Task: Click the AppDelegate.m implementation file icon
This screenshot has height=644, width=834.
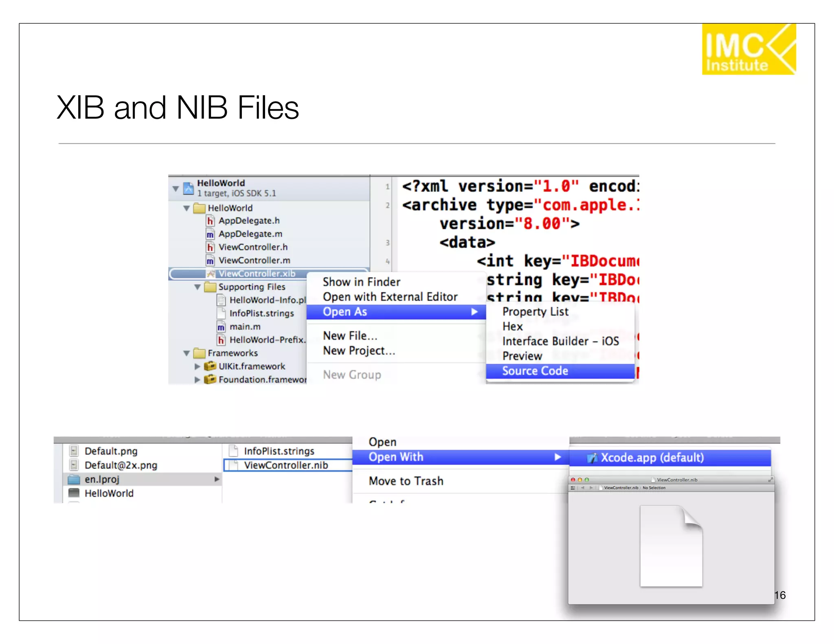Action: click(210, 234)
